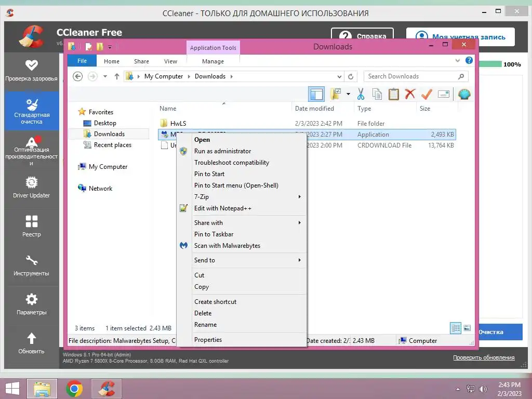The width and height of the screenshot is (532, 399).
Task: Open the Manage ribbon tab
Action: pyautogui.click(x=212, y=61)
